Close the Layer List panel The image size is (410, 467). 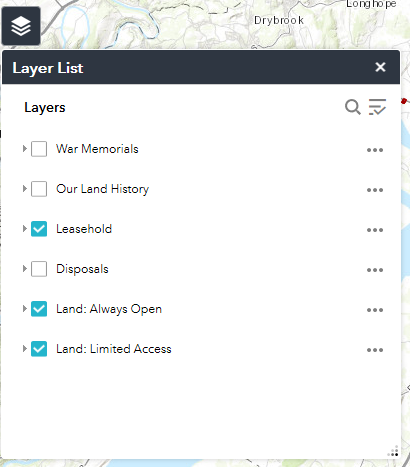pos(380,67)
